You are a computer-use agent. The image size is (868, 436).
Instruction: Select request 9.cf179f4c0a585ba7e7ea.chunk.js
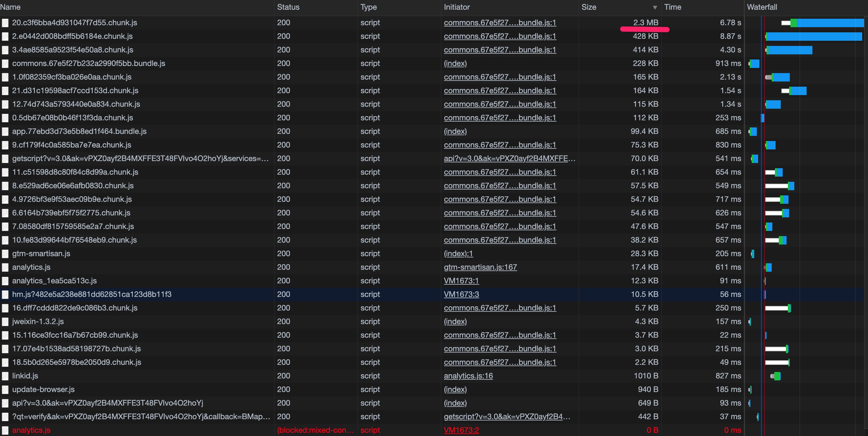71,145
